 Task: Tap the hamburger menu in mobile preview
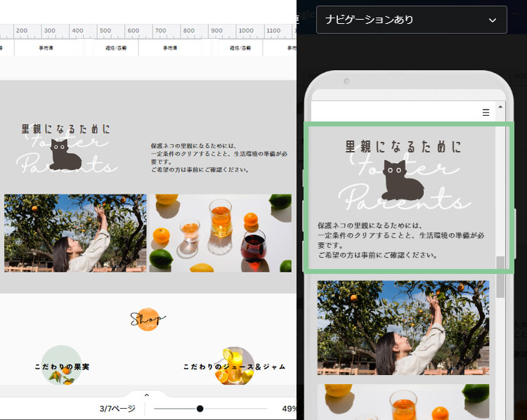point(486,112)
